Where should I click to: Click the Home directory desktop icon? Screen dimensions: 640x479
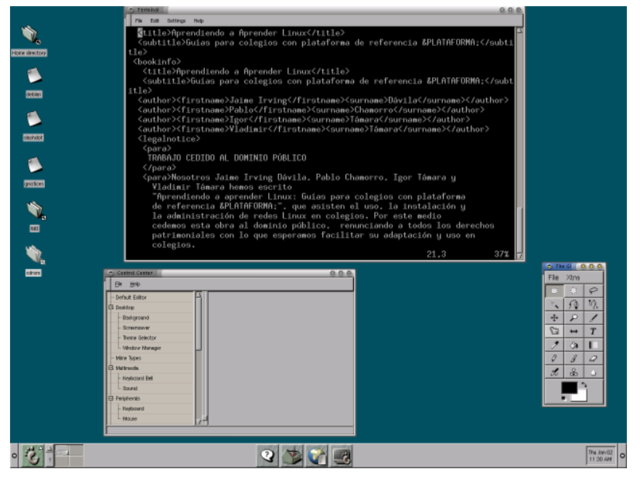(x=29, y=40)
